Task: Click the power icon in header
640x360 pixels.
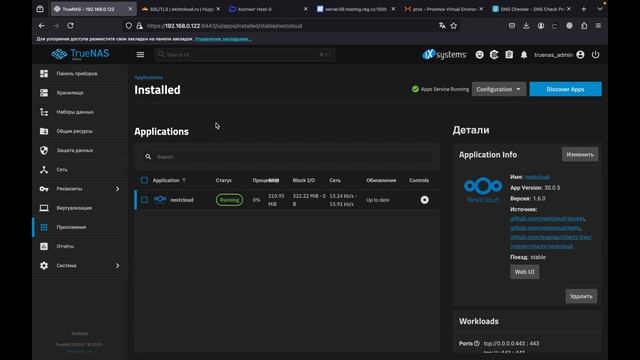Action: 596,55
